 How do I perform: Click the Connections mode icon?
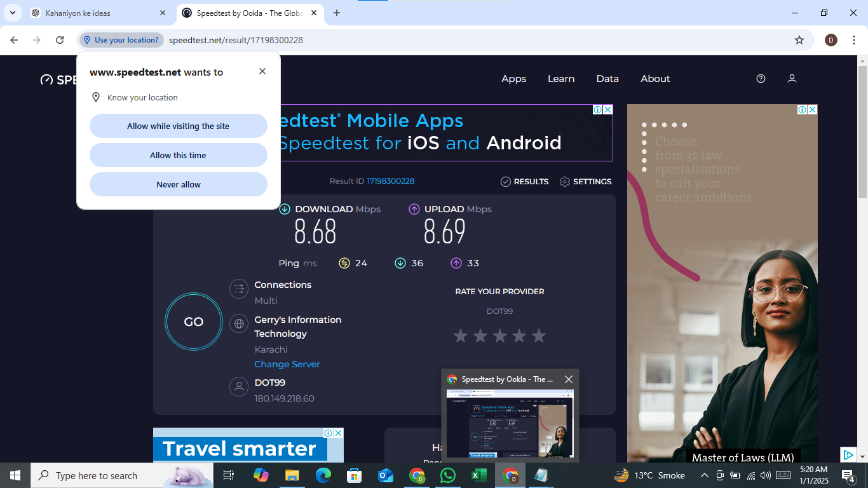tap(239, 288)
